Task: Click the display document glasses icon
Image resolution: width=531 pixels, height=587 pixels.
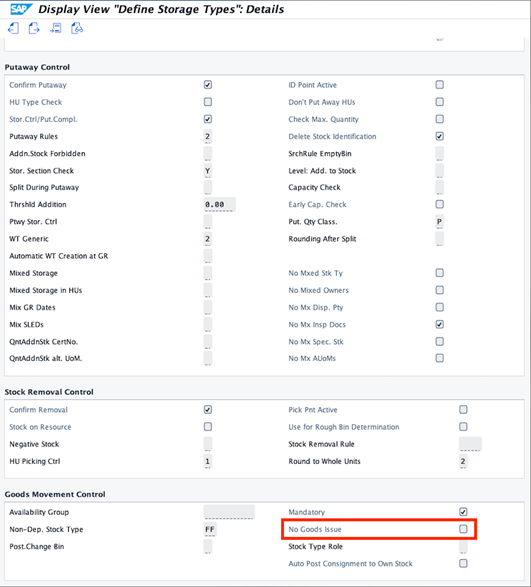Action: [x=77, y=28]
